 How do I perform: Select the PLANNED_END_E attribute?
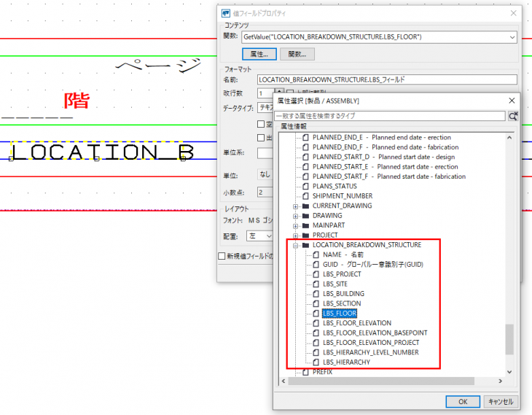[x=382, y=138]
